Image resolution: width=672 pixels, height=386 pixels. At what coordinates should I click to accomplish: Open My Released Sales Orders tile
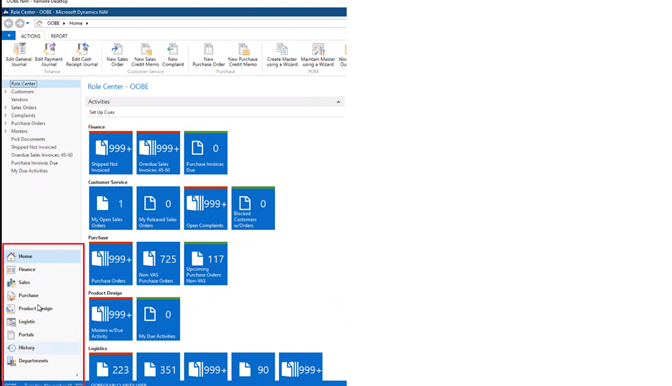(x=158, y=208)
